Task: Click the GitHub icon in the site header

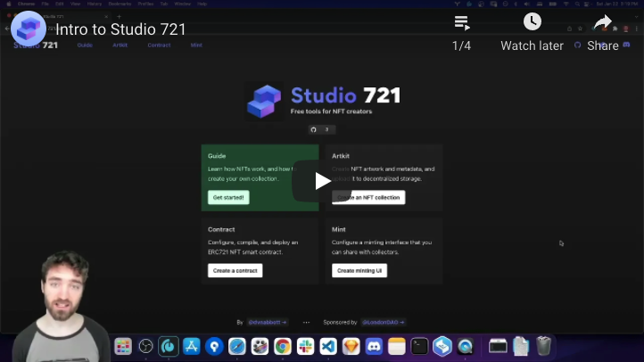Action: click(x=577, y=45)
